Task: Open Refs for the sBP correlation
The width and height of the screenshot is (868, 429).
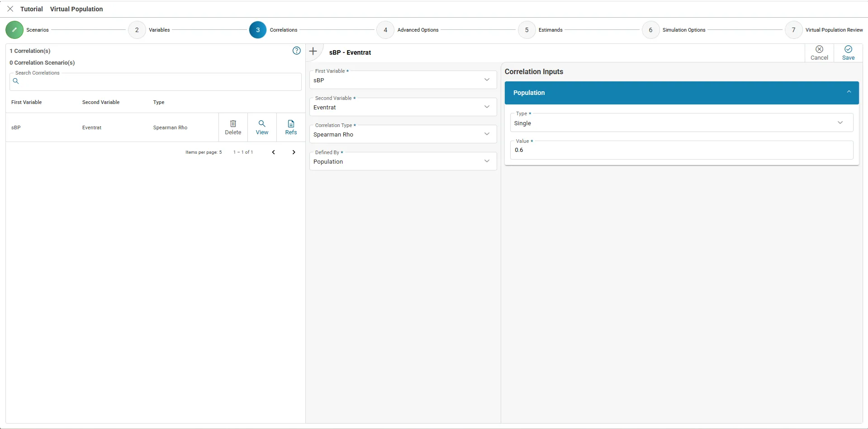Action: (x=291, y=127)
